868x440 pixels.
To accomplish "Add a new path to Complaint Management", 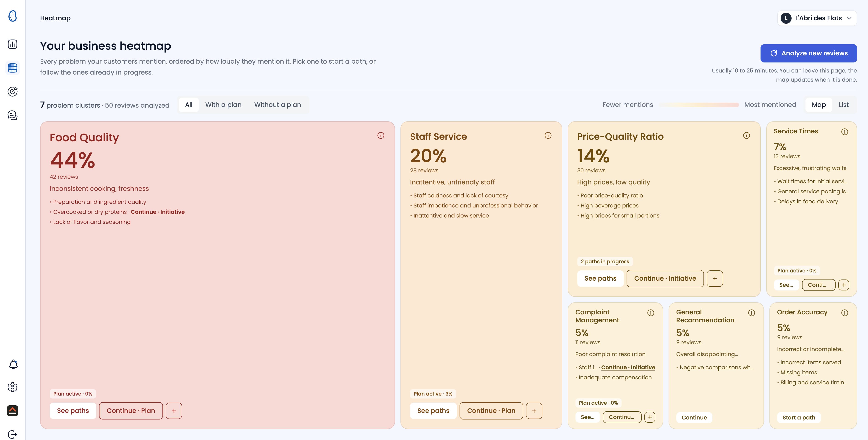I will [x=650, y=417].
